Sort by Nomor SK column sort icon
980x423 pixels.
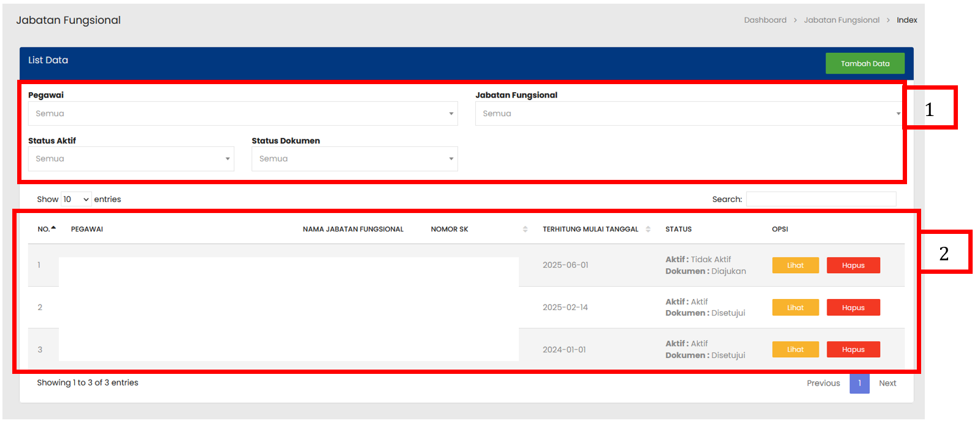click(525, 229)
